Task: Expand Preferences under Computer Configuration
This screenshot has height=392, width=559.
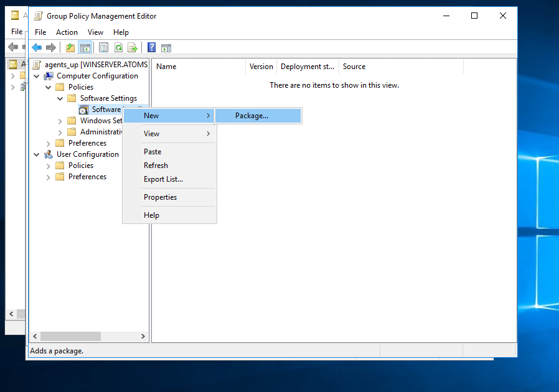Action: click(49, 143)
